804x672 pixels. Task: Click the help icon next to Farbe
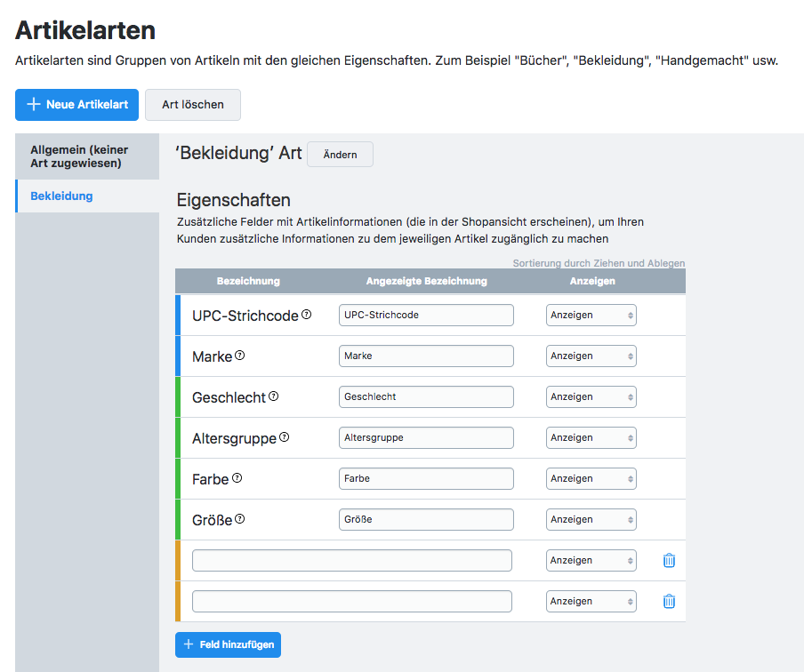[x=237, y=478]
